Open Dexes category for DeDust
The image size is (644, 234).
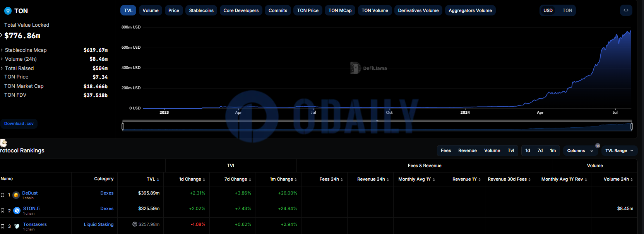pyautogui.click(x=107, y=193)
